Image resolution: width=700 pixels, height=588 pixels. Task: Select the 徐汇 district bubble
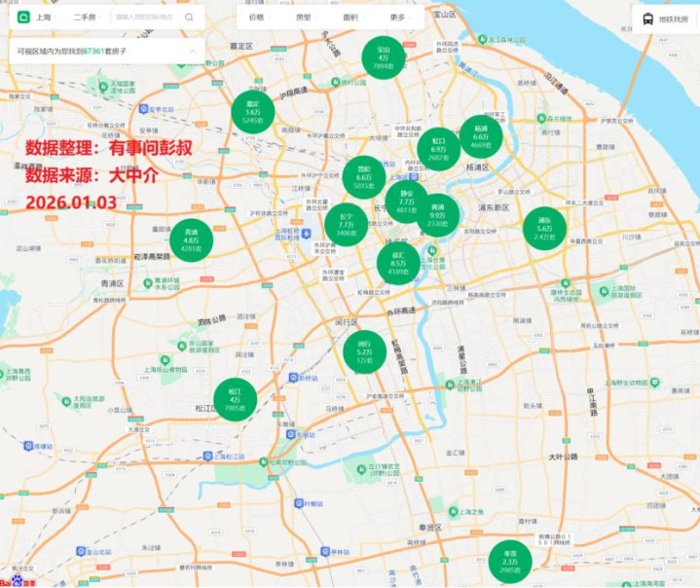point(398,263)
